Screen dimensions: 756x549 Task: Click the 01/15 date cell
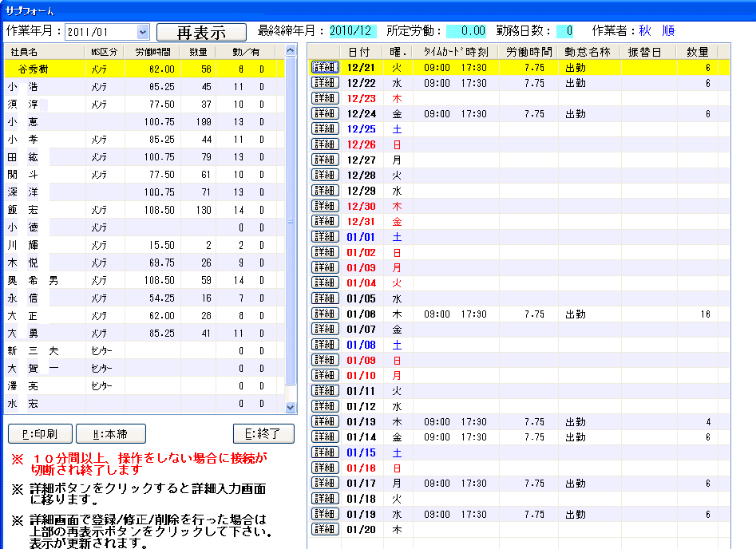pyautogui.click(x=361, y=452)
